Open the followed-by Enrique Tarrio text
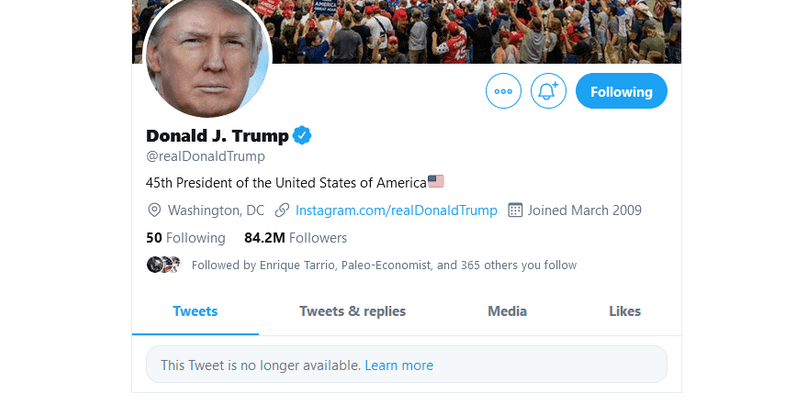 383,265
